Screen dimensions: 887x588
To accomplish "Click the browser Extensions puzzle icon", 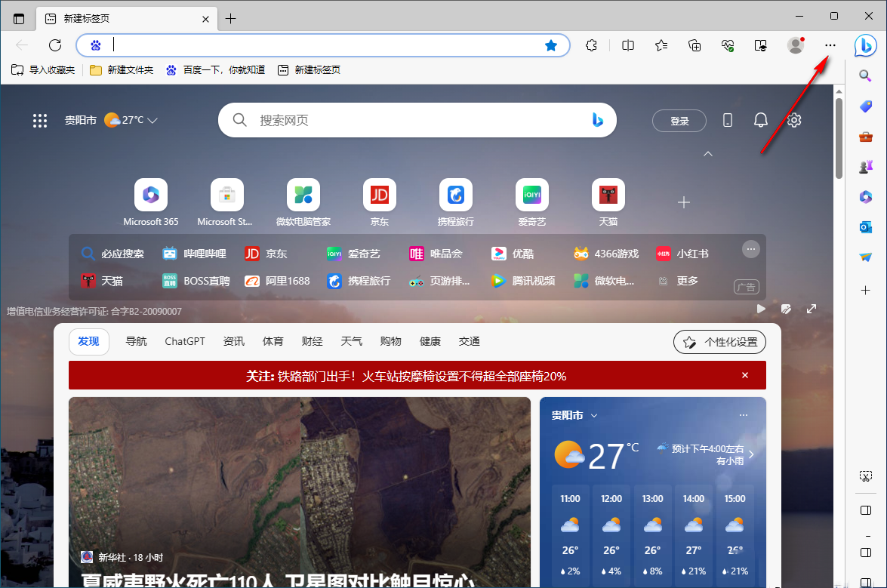I will 592,45.
